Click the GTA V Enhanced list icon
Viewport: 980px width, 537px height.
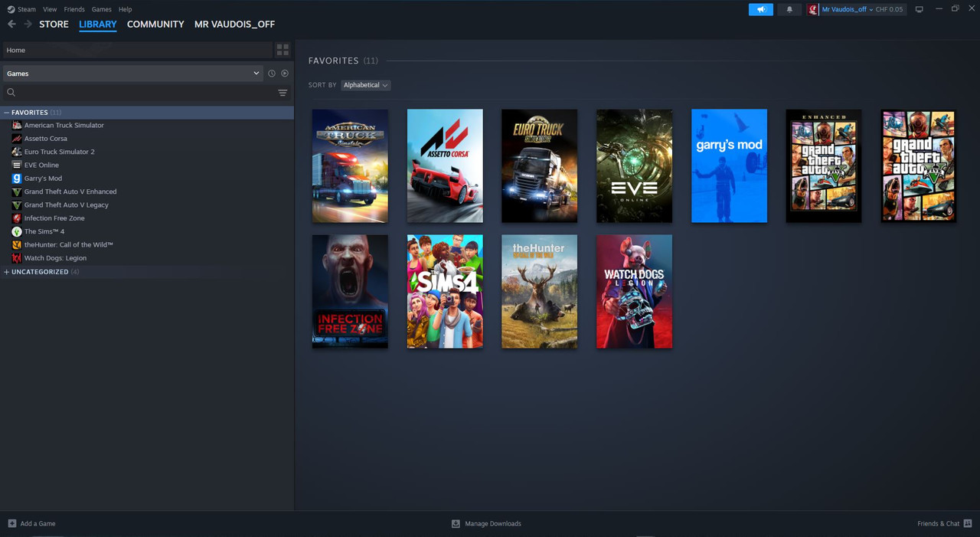coord(17,192)
